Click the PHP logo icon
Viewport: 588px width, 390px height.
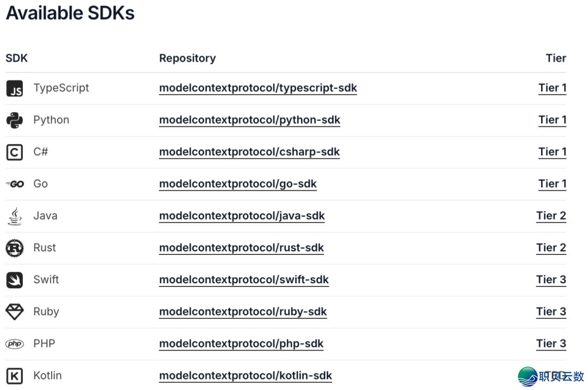(x=15, y=344)
